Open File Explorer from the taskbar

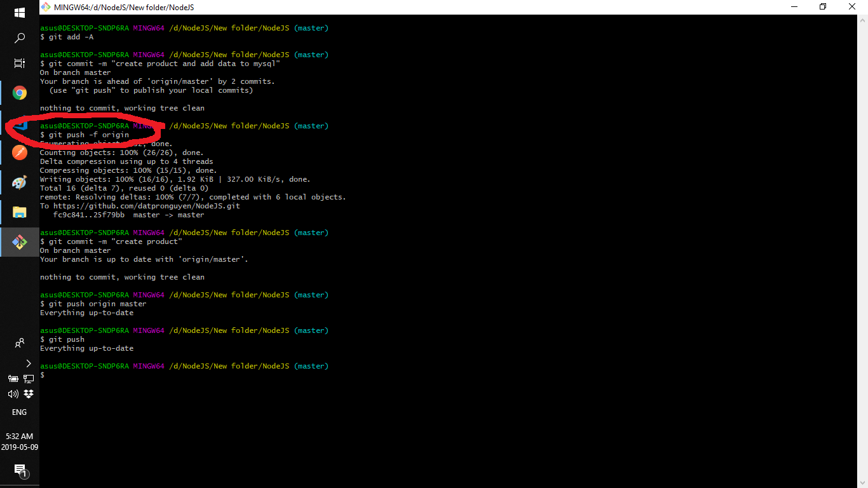[x=20, y=212]
